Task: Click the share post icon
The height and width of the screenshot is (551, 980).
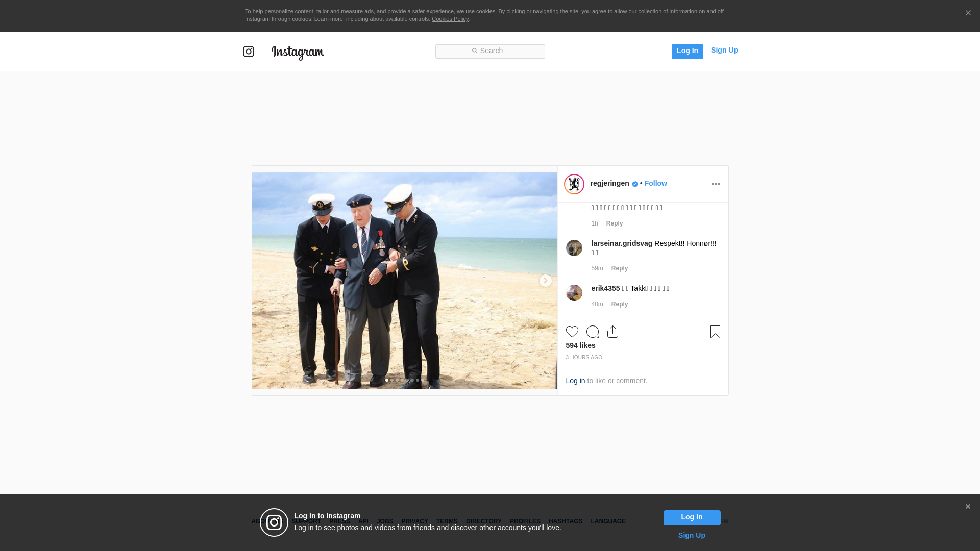Action: (x=612, y=332)
